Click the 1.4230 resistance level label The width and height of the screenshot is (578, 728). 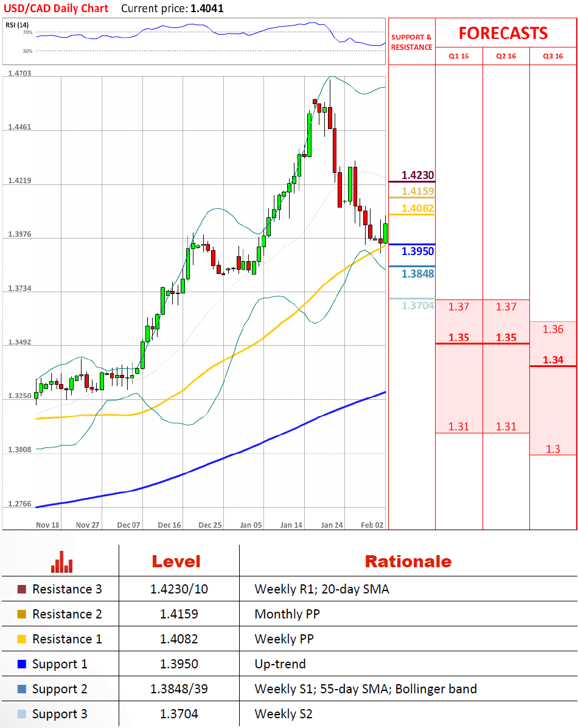click(x=418, y=175)
